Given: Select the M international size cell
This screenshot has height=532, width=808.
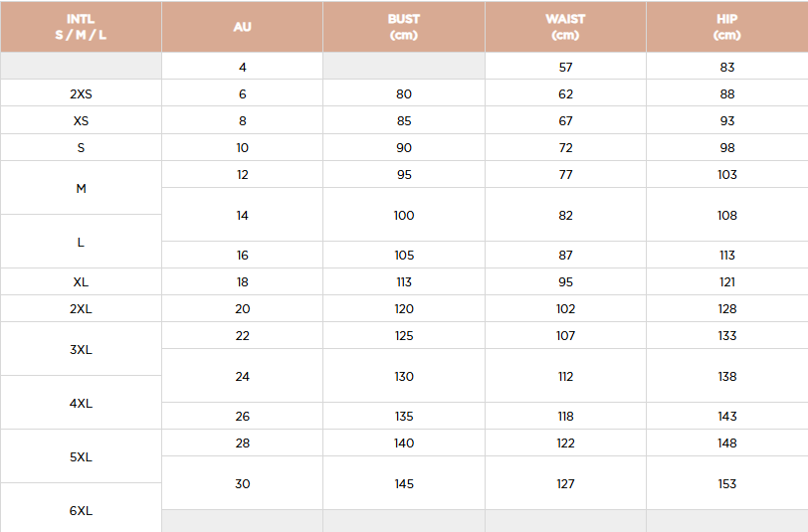Looking at the screenshot, I should coord(81,188).
